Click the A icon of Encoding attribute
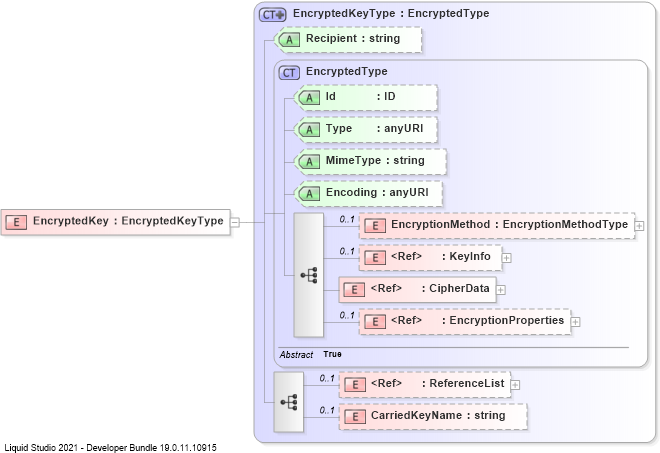The width and height of the screenshot is (660, 453). [x=309, y=194]
